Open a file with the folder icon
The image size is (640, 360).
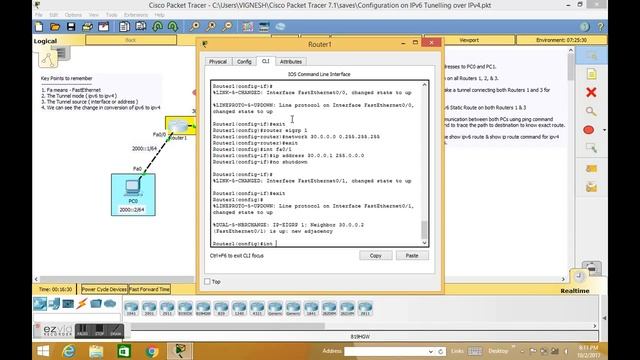click(x=55, y=27)
